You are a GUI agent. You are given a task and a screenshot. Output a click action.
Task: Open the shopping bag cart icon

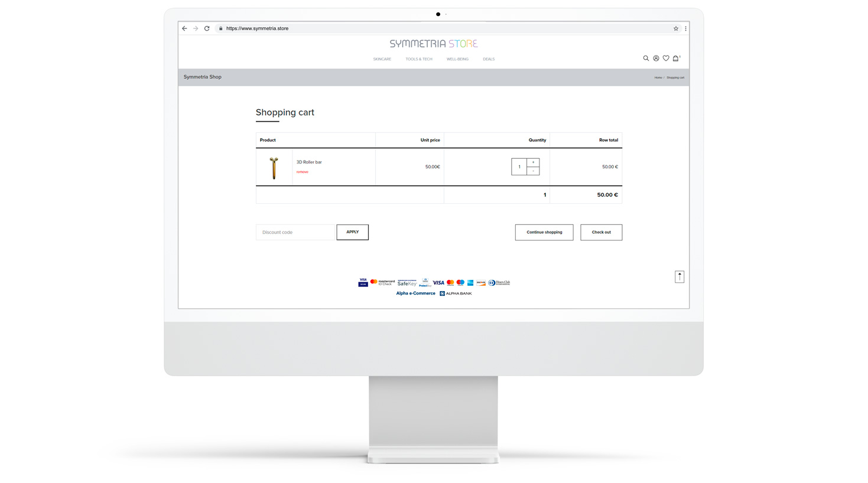point(676,58)
